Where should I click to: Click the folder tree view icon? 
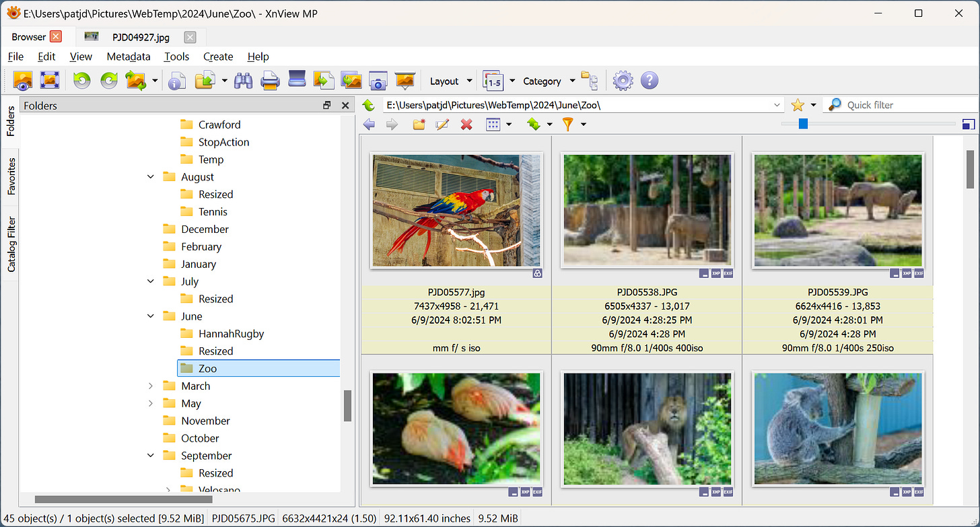[x=590, y=81]
